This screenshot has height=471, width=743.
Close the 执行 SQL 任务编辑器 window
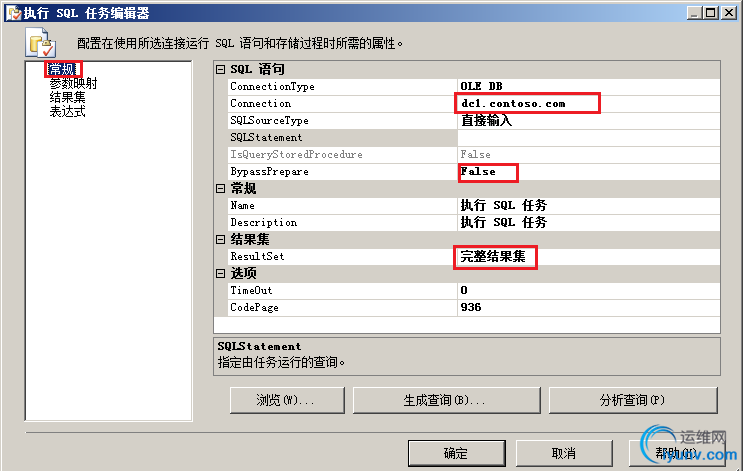pyautogui.click(x=728, y=13)
